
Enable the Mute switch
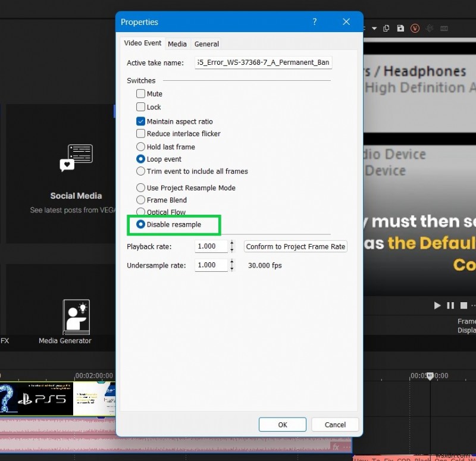point(140,94)
